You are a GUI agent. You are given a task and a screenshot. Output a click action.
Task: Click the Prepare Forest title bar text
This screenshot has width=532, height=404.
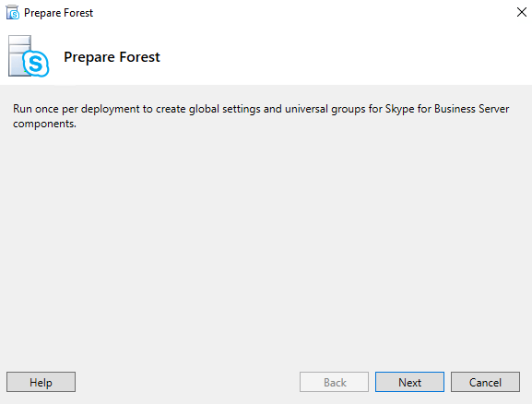(x=58, y=13)
